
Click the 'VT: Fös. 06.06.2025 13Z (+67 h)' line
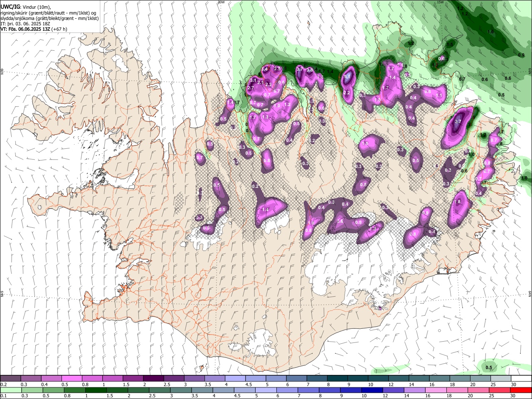tap(34, 29)
